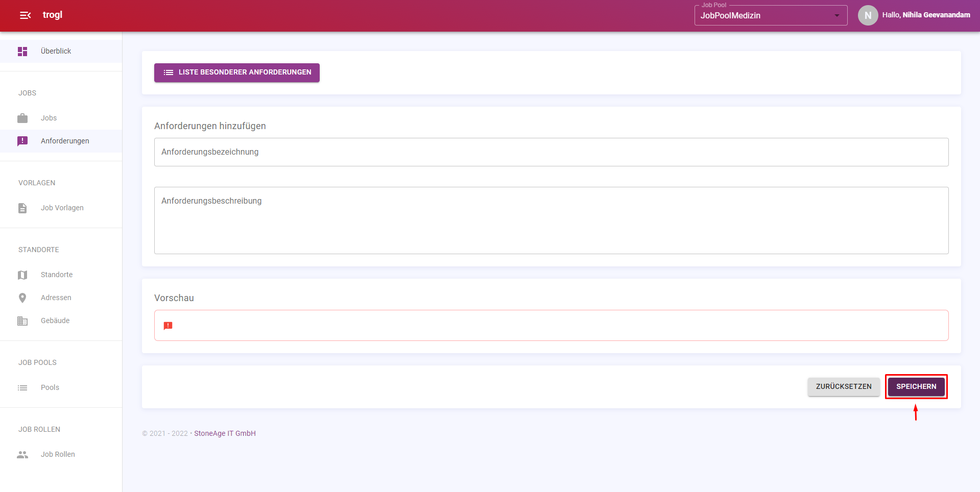Click the Speichern button
This screenshot has width=980, height=492.
(916, 386)
